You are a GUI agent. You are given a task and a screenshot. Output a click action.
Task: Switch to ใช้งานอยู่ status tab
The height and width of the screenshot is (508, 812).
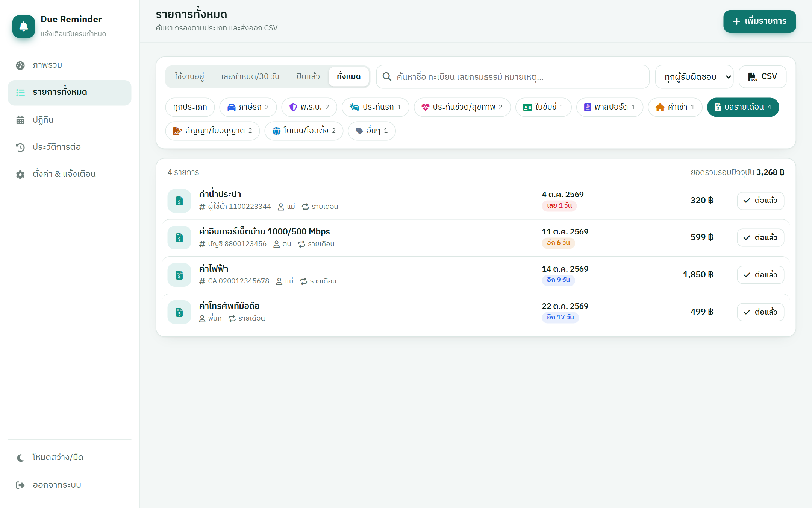click(189, 76)
